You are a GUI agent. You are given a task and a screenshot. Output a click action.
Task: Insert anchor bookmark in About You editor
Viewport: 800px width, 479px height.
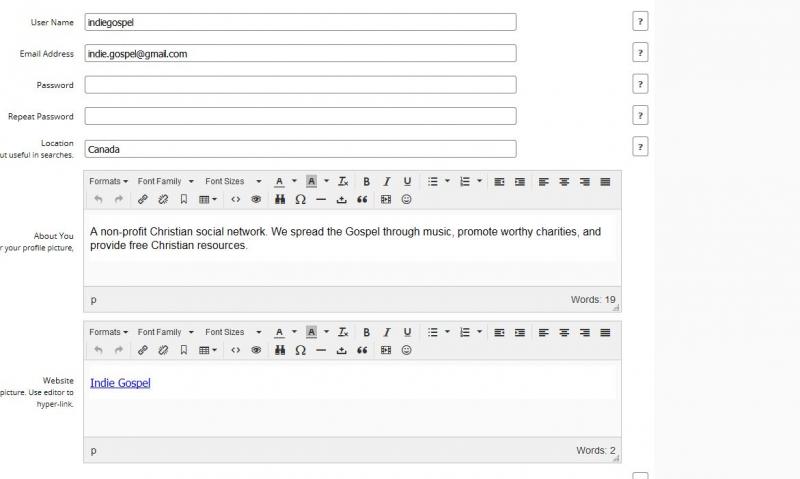pos(184,199)
